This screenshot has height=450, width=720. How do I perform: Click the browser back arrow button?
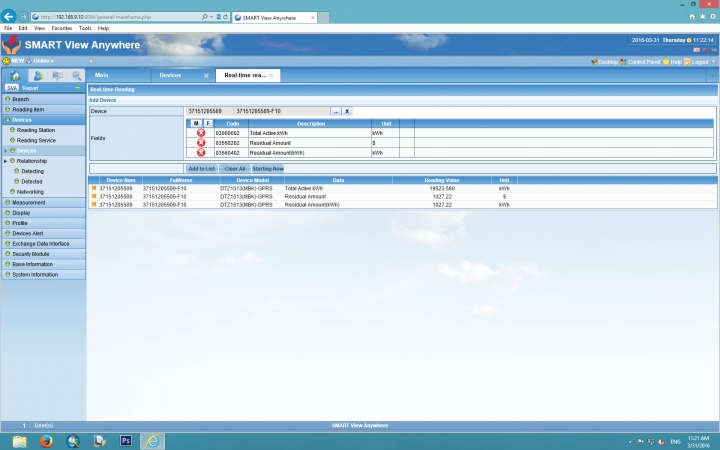(8, 17)
